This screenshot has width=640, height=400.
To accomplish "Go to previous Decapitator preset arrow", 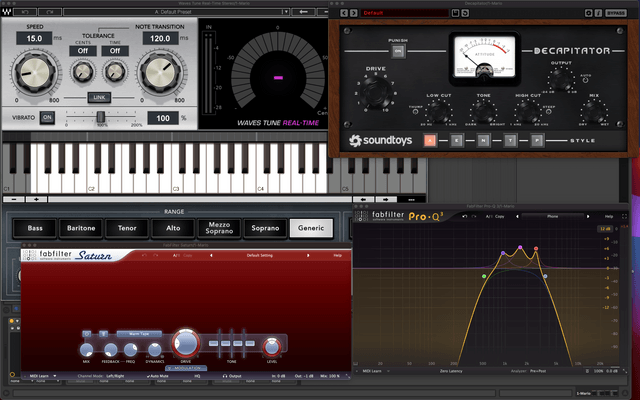I will [x=343, y=14].
